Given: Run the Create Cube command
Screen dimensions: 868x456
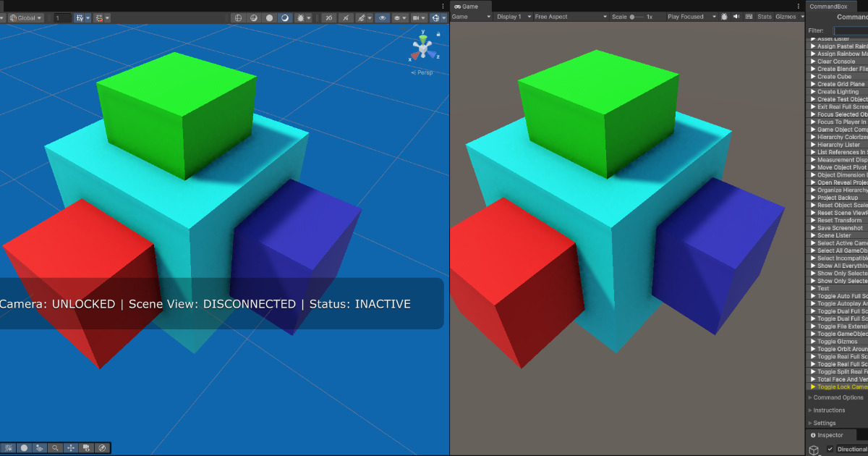Looking at the screenshot, I should pyautogui.click(x=835, y=76).
